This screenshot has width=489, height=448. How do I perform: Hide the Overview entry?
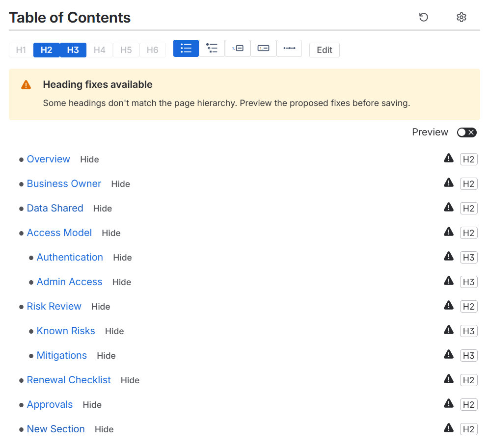(x=89, y=159)
